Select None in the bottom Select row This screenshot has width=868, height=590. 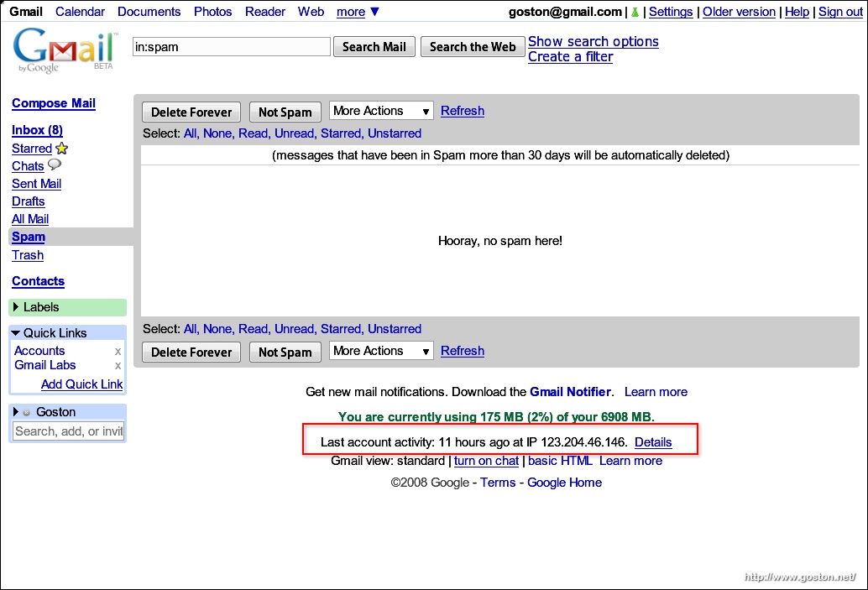coord(217,329)
